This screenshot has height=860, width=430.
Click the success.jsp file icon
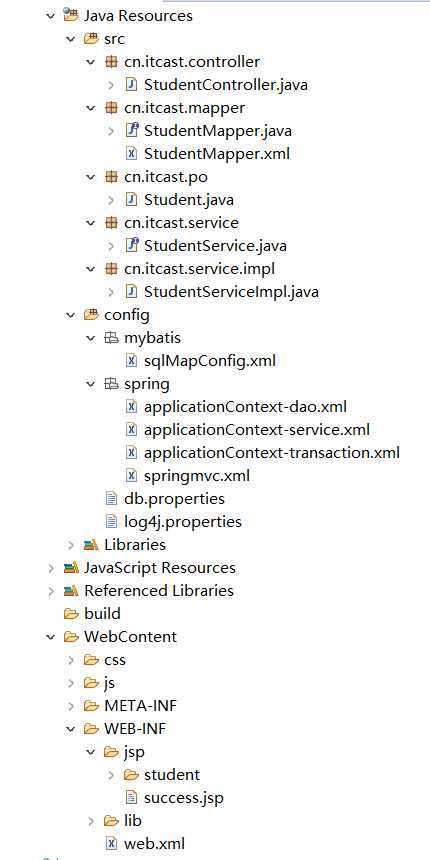pyautogui.click(x=131, y=797)
